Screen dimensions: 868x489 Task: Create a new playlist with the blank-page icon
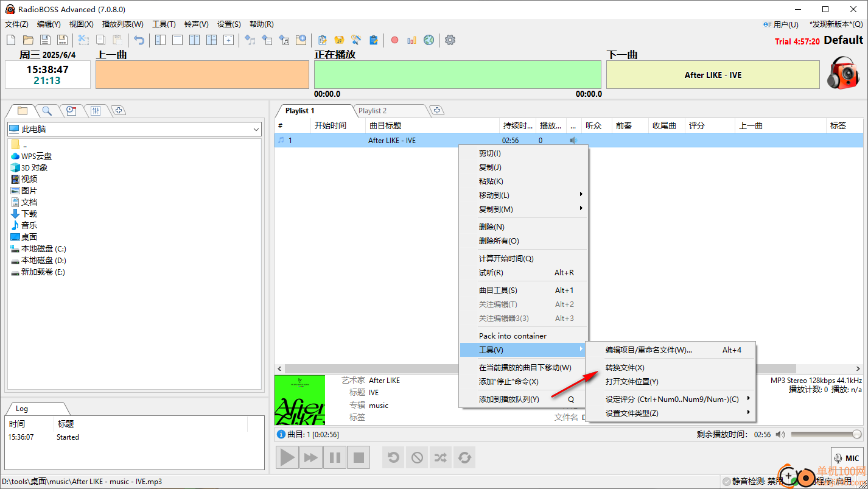click(11, 40)
